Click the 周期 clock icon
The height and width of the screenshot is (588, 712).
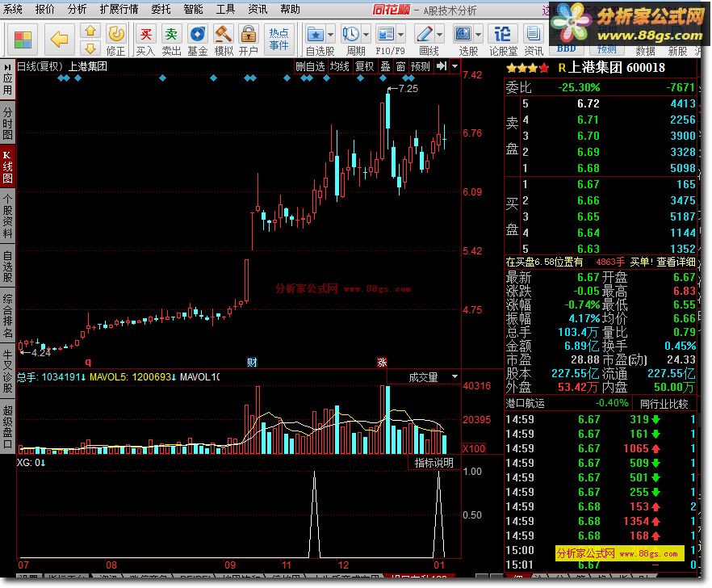350,35
